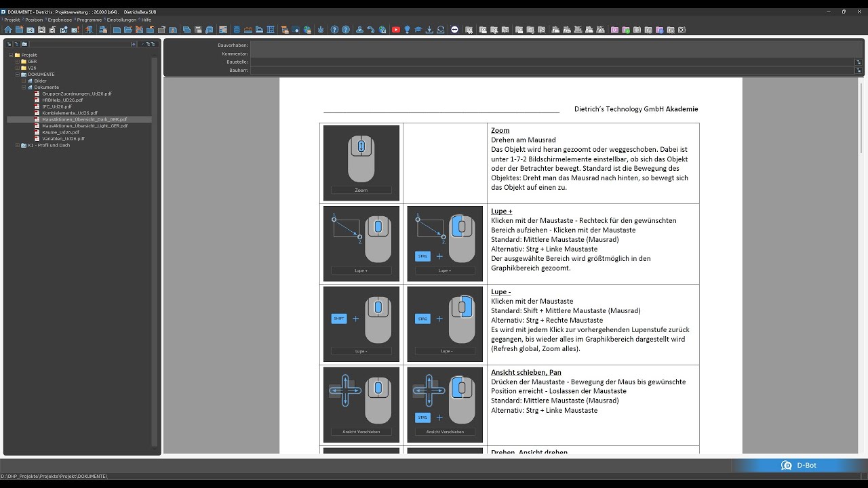Click the button at the end of the Bauherr field
The image size is (868, 488).
coord(859,70)
